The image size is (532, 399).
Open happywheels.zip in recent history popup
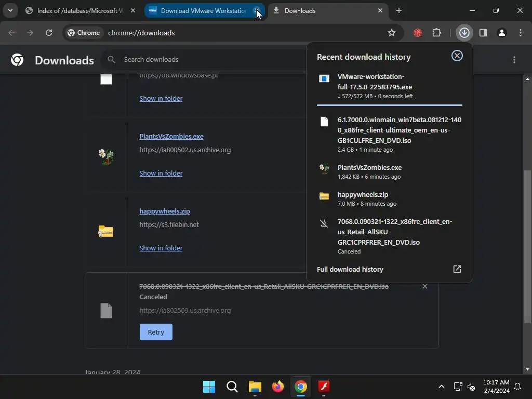[x=389, y=199]
